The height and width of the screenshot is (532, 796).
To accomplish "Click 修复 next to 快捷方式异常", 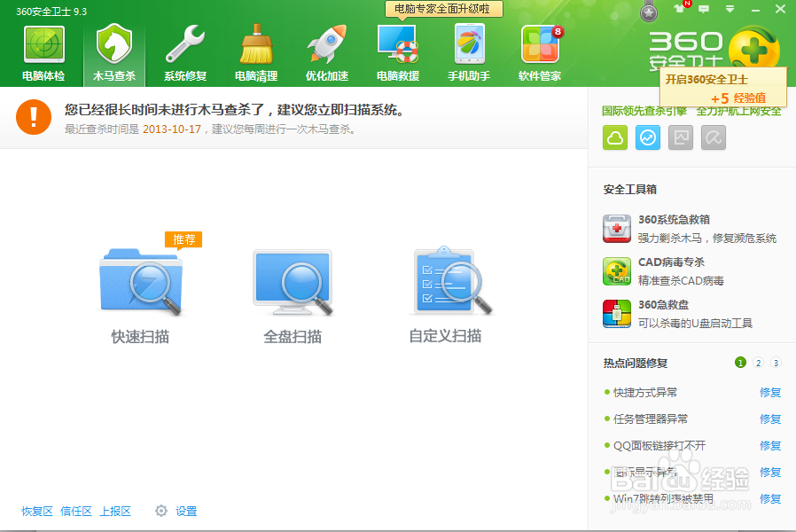I will pos(769,393).
